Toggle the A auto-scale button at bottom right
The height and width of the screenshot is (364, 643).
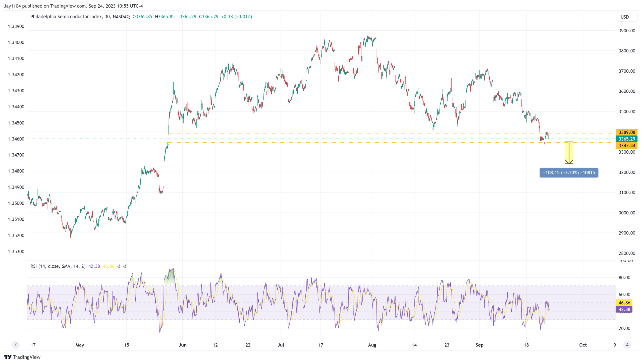click(627, 345)
